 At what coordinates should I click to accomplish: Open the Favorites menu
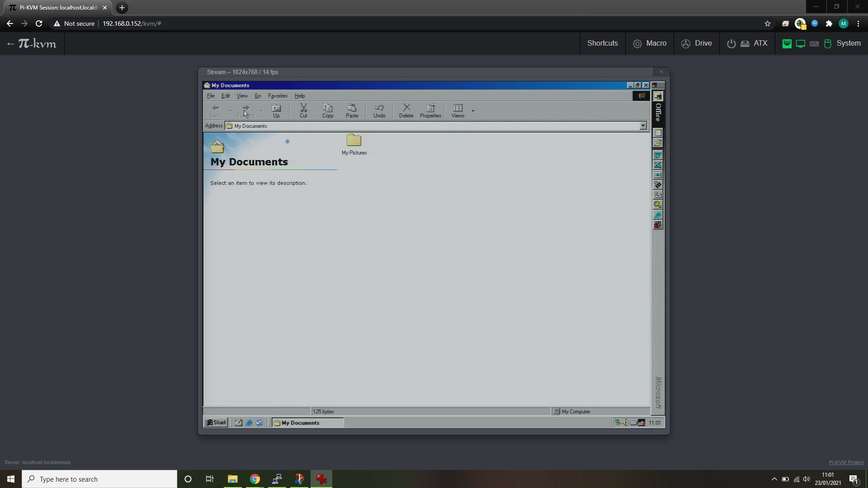(x=278, y=96)
